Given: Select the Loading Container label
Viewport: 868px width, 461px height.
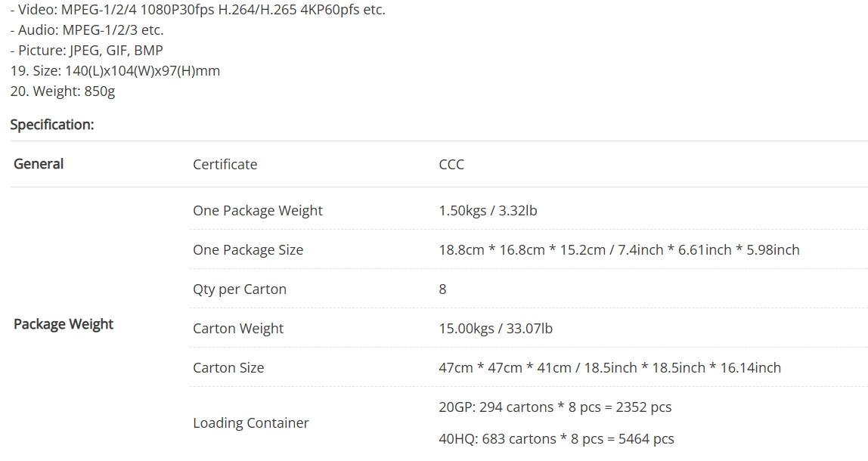Looking at the screenshot, I should pyautogui.click(x=251, y=422).
